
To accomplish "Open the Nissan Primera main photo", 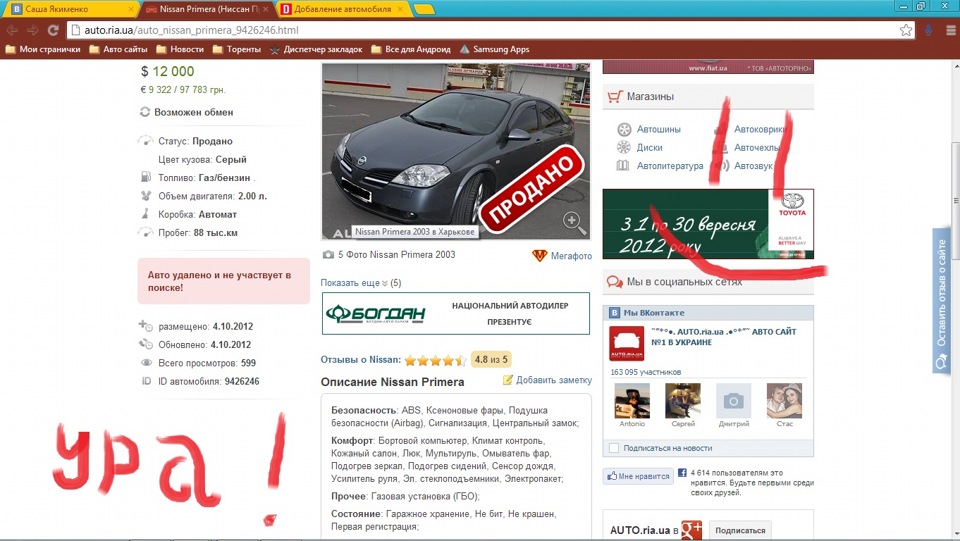I will pyautogui.click(x=456, y=151).
